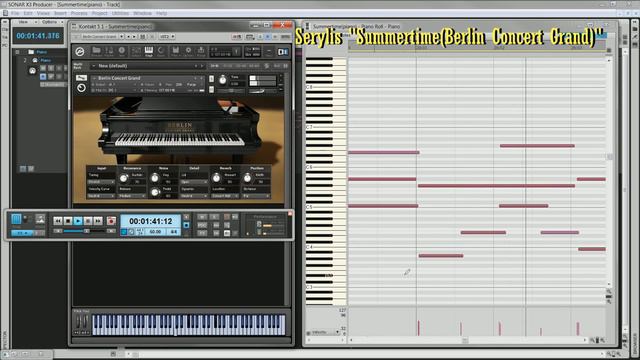
Task: Click the picture icon in transport left module
Action: [40, 219]
